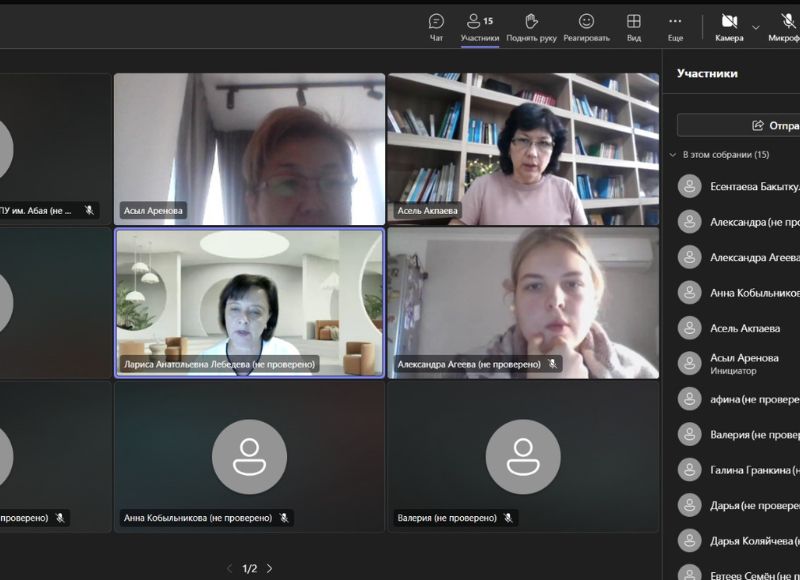Open the Chat panel icon

tap(436, 22)
